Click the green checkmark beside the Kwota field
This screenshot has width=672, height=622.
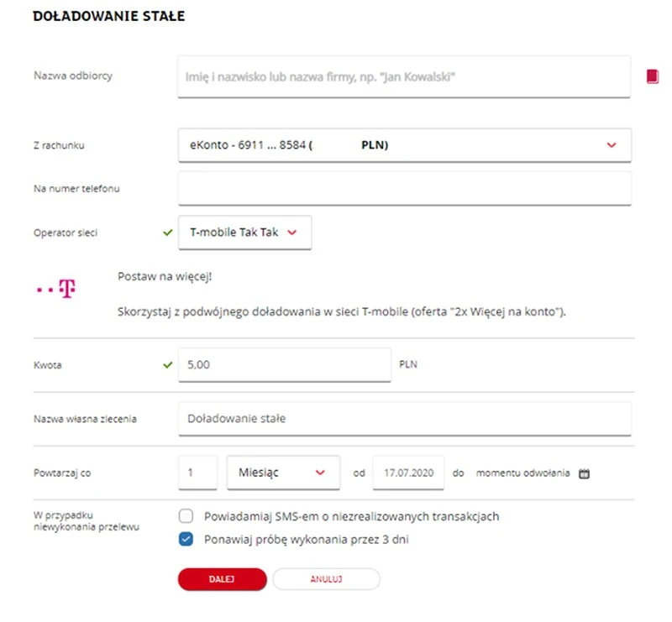168,365
